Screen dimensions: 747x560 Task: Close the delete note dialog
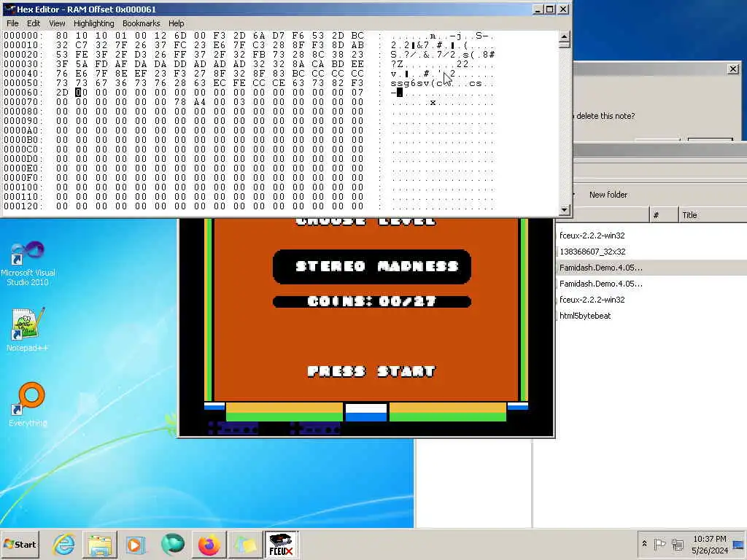[x=733, y=69]
